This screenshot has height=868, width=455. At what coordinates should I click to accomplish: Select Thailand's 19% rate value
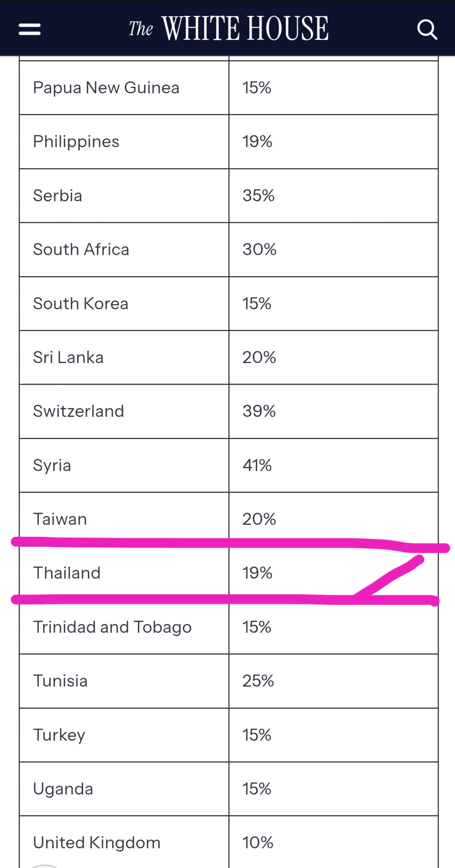pyautogui.click(x=257, y=573)
